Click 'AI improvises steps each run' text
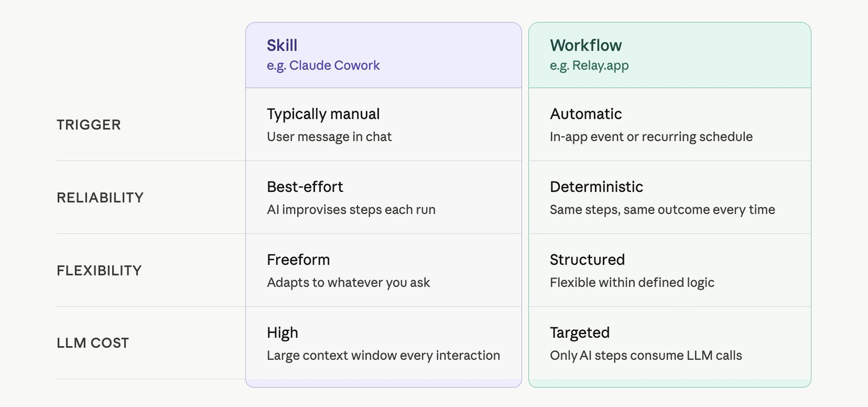 pyautogui.click(x=351, y=210)
